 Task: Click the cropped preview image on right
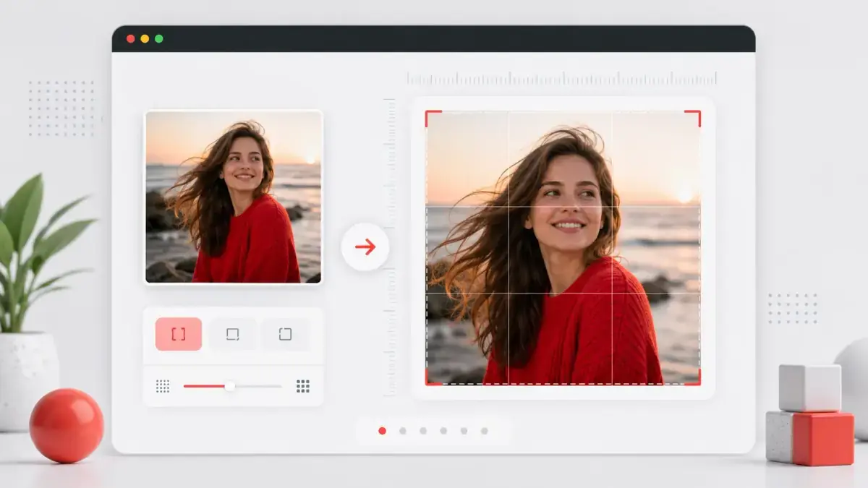pos(563,247)
